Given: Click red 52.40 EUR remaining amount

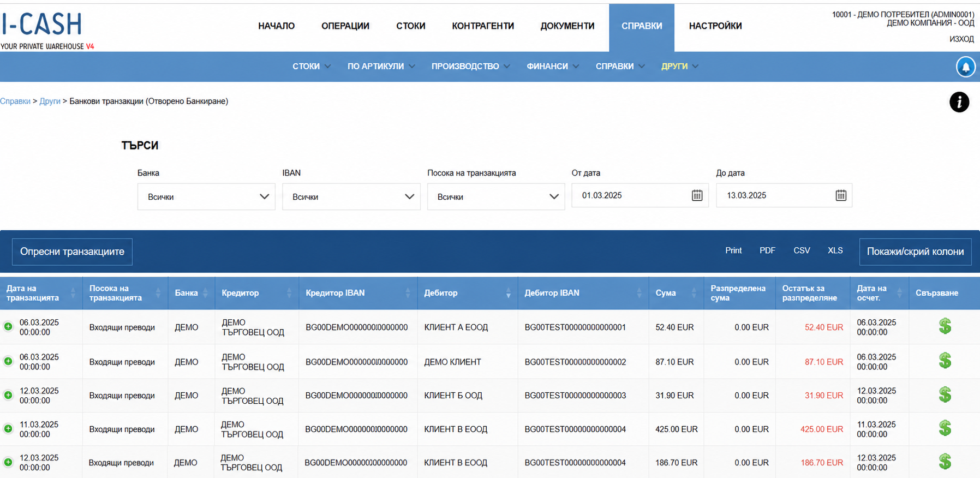Looking at the screenshot, I should 824,327.
